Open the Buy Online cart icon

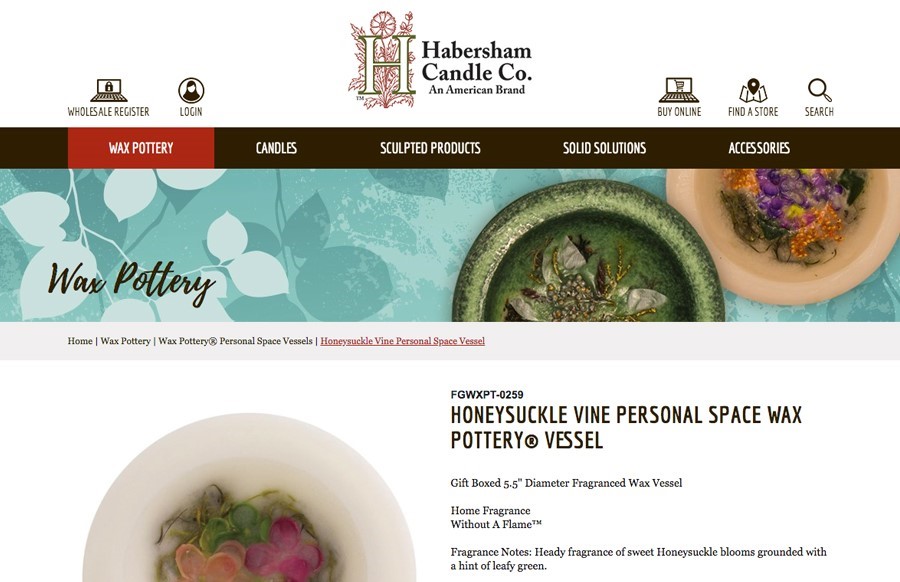coord(679,90)
